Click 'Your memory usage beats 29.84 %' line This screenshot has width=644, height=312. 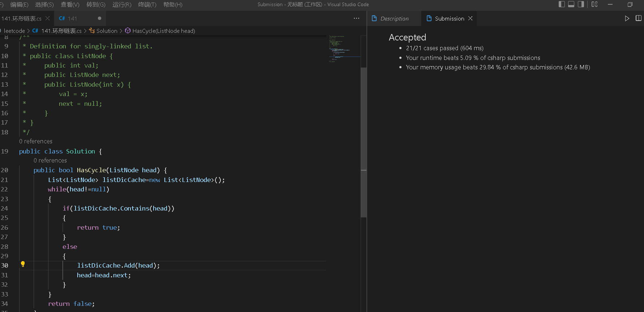tap(498, 67)
